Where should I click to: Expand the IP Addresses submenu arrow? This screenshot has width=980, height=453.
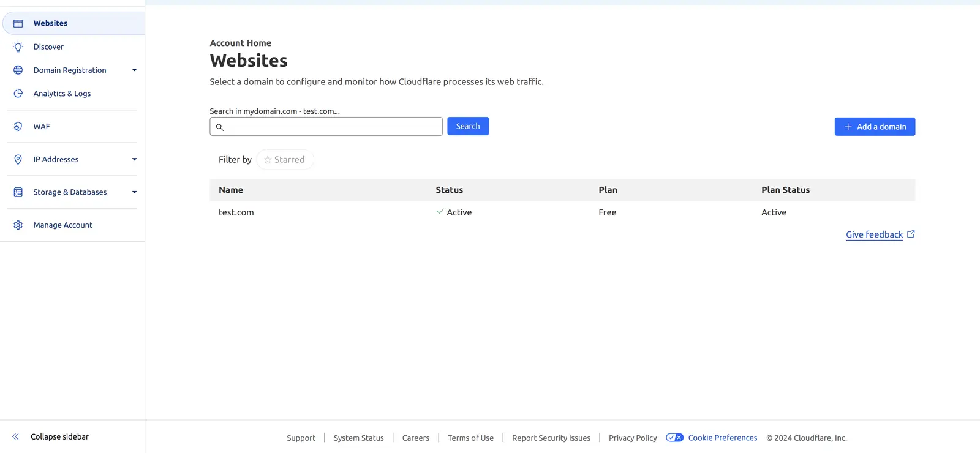[x=134, y=160]
